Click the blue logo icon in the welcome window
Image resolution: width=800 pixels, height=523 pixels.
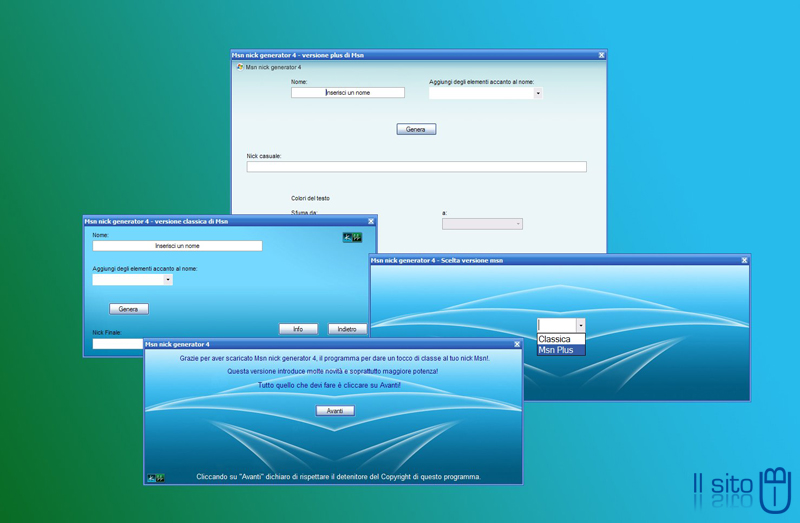(x=151, y=478)
